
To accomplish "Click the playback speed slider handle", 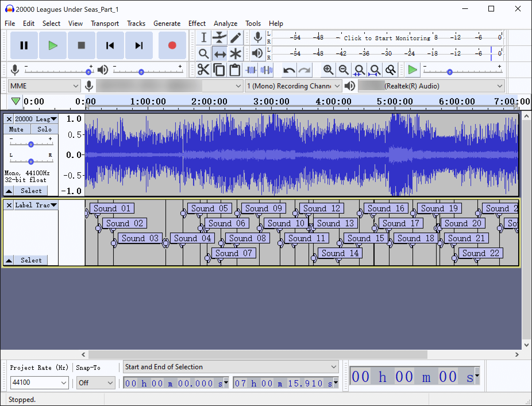I will (450, 72).
